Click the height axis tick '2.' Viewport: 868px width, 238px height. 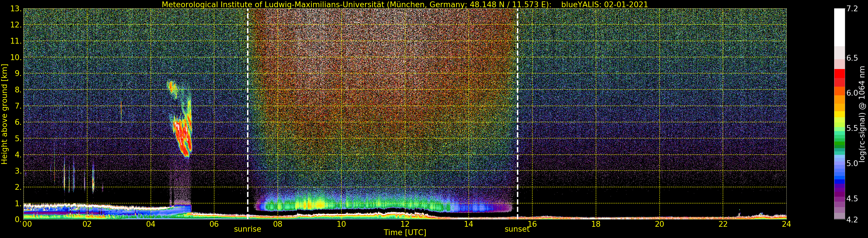[x=18, y=187]
